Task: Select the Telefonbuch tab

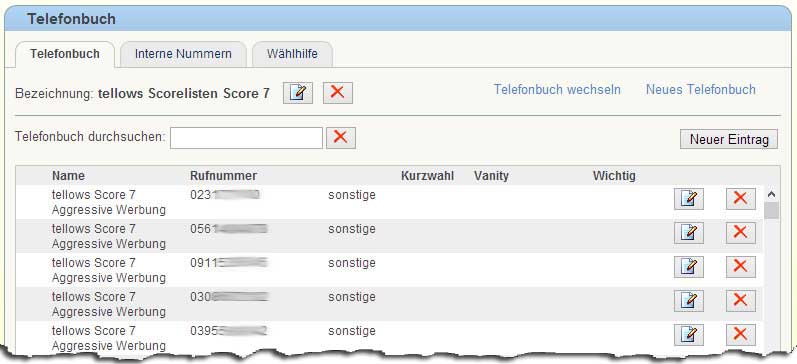Action: click(x=65, y=54)
